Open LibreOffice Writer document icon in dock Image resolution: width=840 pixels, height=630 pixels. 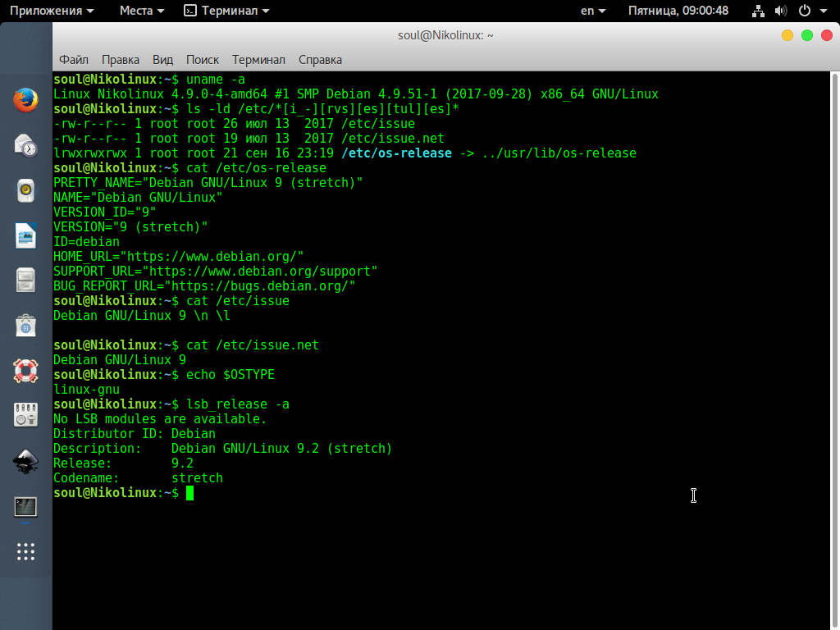pos(25,235)
